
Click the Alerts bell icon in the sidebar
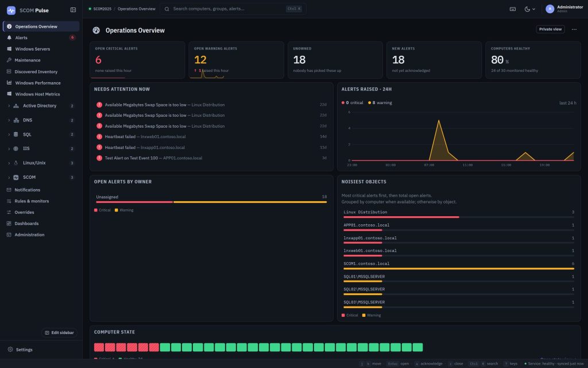[9, 37]
